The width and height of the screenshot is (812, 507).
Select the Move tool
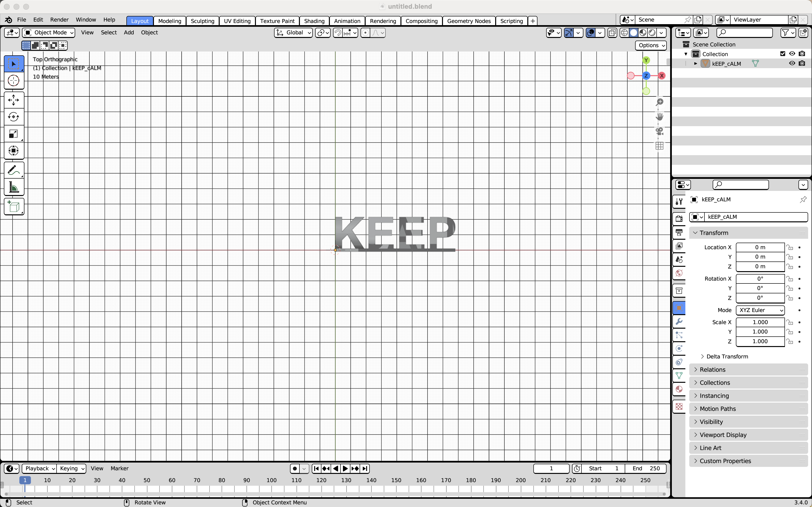[x=14, y=100]
